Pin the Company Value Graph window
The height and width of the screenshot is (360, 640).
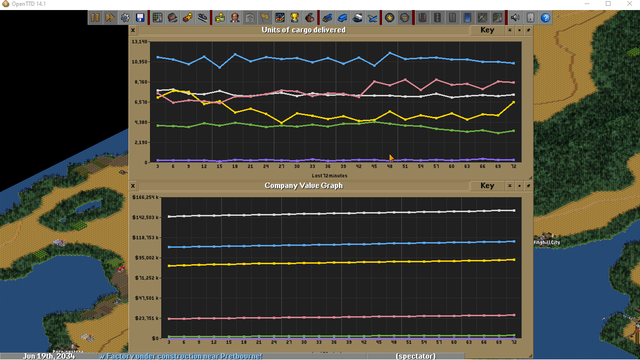click(529, 186)
